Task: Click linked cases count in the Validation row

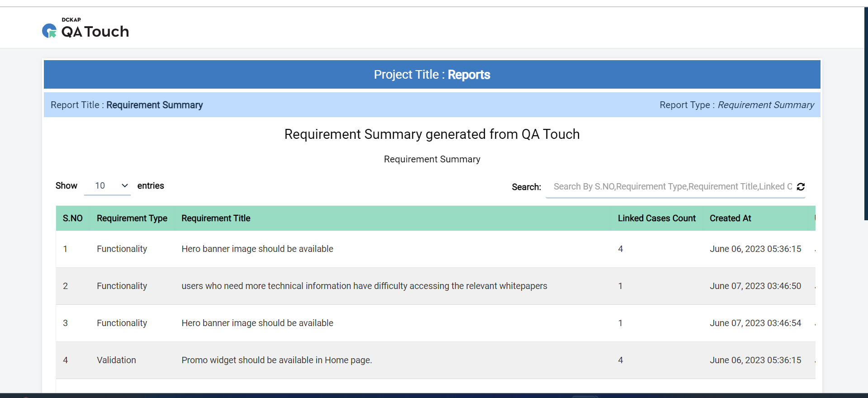Action: tap(621, 360)
